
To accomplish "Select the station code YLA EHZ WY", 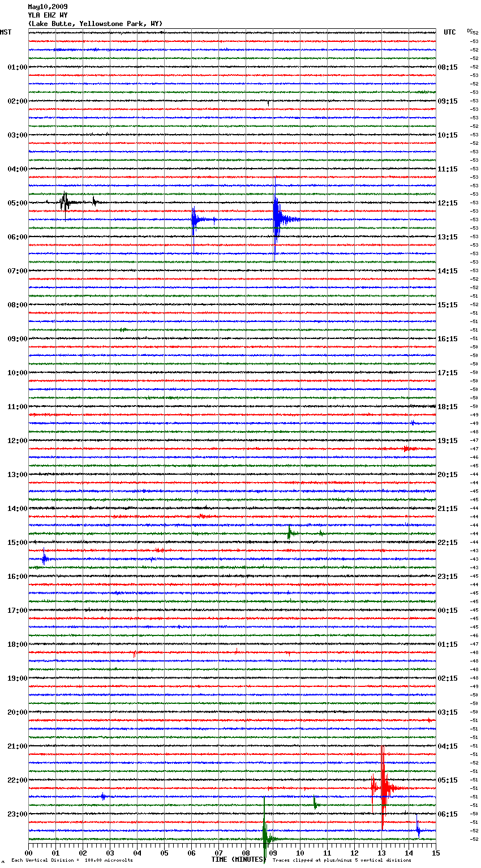I will [48, 15].
